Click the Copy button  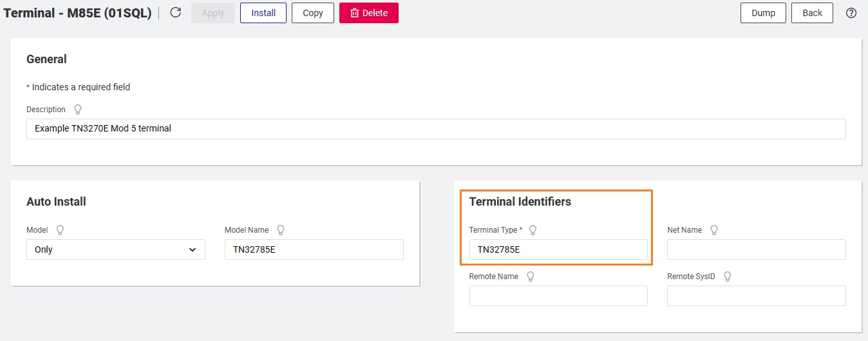pyautogui.click(x=312, y=13)
